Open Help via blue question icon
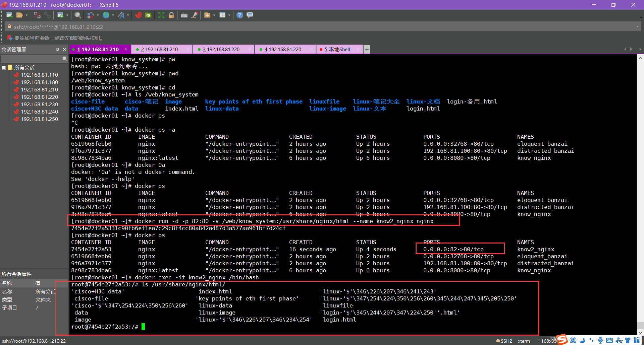This screenshot has width=644, height=345. click(239, 15)
